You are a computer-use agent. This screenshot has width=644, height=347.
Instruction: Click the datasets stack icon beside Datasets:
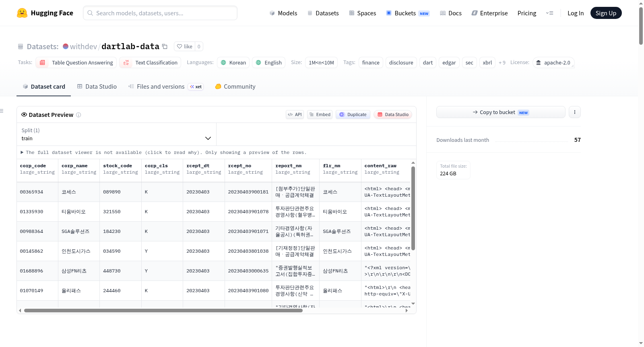pos(21,46)
